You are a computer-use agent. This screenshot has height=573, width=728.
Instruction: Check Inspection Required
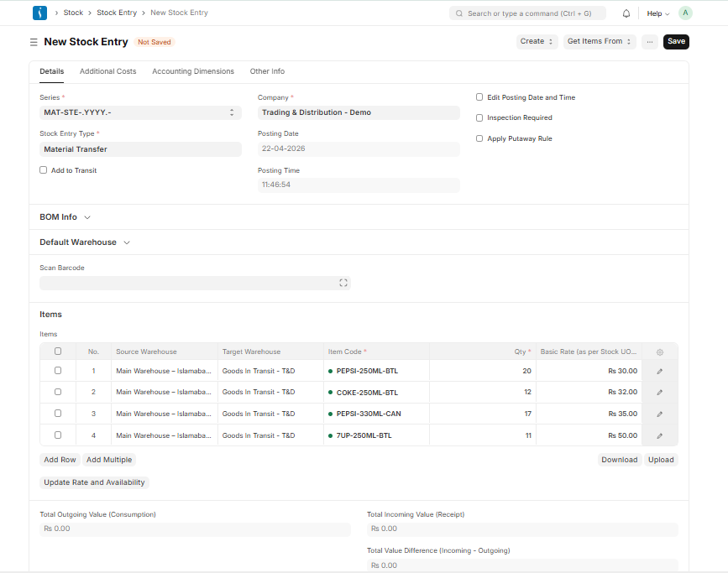tap(479, 117)
